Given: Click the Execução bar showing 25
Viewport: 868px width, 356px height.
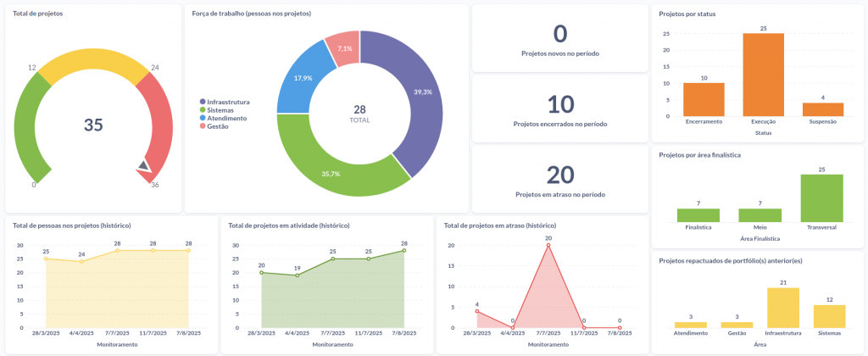Looking at the screenshot, I should 764,75.
